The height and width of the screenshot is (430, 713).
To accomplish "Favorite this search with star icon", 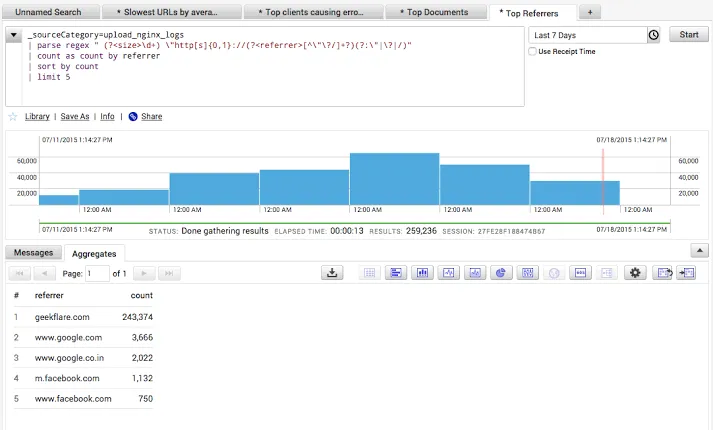I will pos(12,116).
